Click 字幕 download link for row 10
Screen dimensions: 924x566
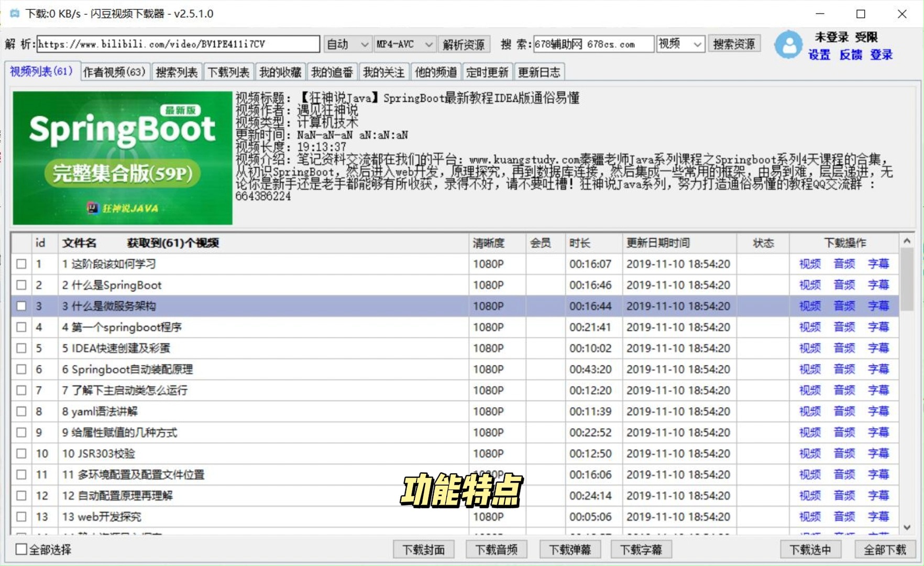click(878, 453)
